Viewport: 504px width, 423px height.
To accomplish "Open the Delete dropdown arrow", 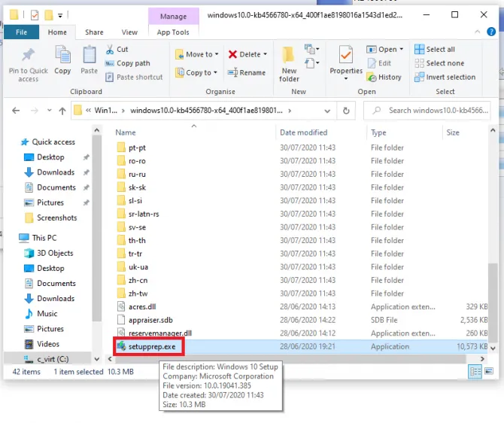I will coord(266,54).
